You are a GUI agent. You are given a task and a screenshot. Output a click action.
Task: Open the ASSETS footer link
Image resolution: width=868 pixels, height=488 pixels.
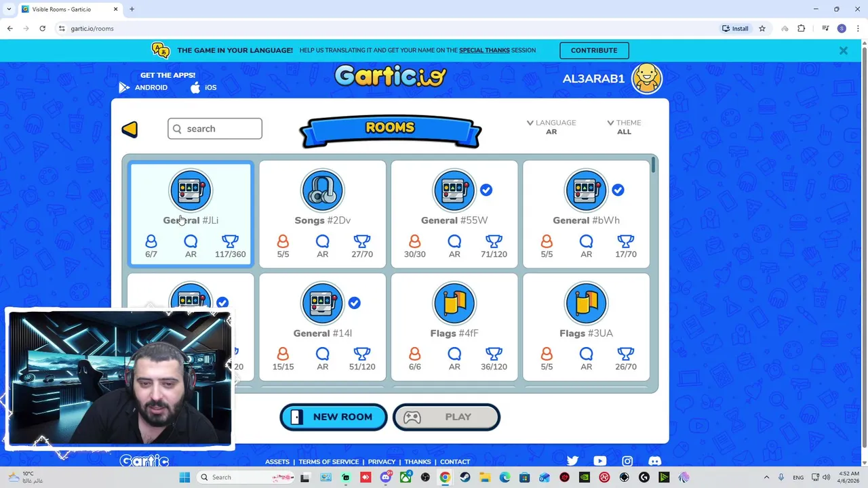(277, 462)
